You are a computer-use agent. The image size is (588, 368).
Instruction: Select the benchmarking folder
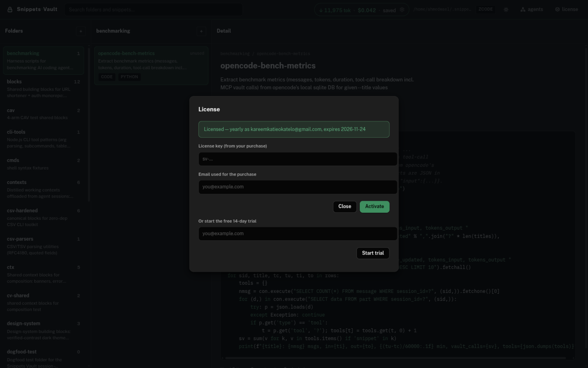coord(43,60)
